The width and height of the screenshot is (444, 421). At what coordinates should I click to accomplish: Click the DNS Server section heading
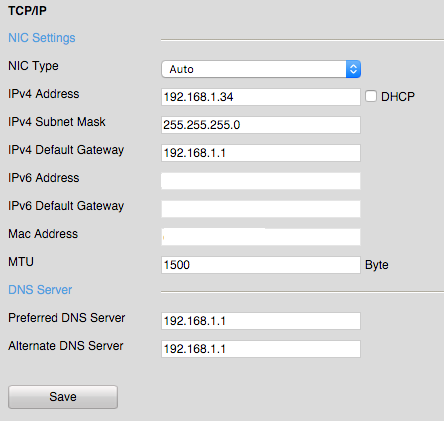coord(40,290)
